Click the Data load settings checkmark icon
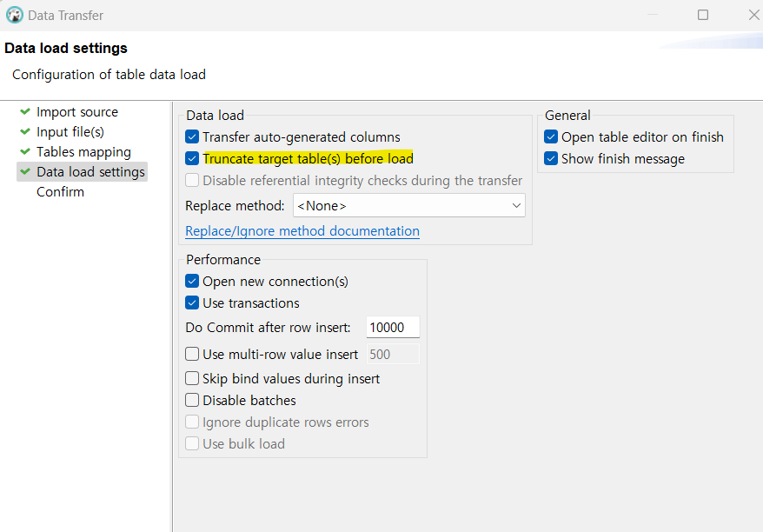 coord(25,172)
